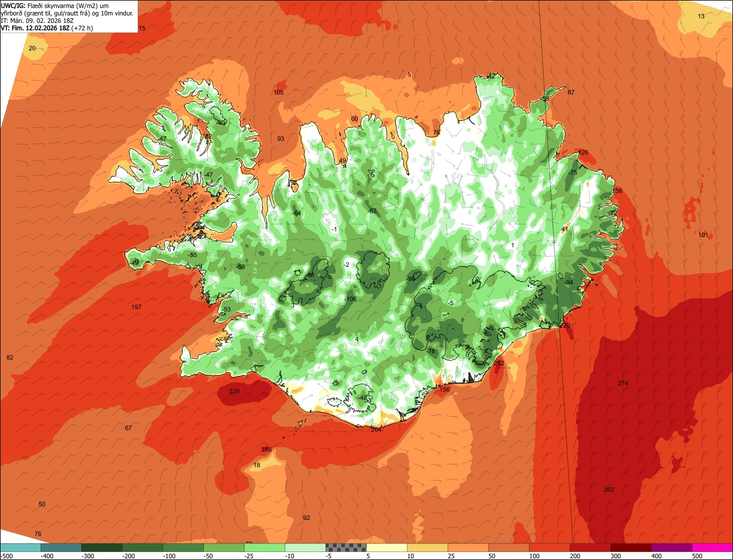Click the checkered gray legend swatch

coord(346,548)
